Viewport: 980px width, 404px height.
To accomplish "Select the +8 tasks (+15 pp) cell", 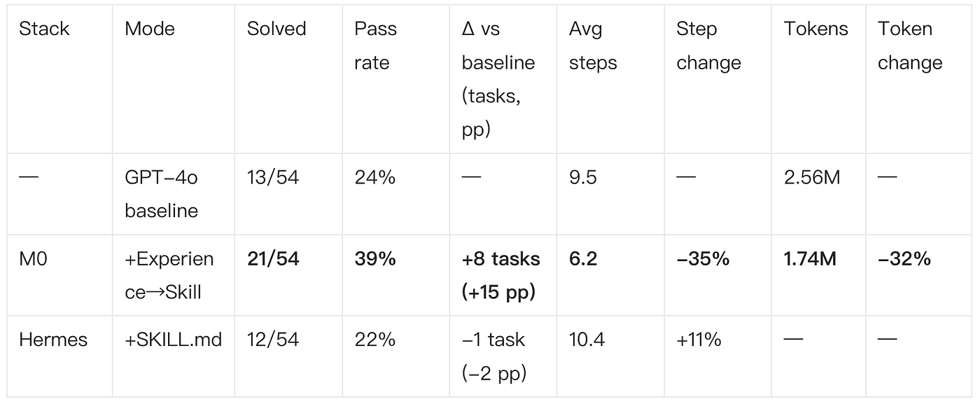I will [501, 275].
